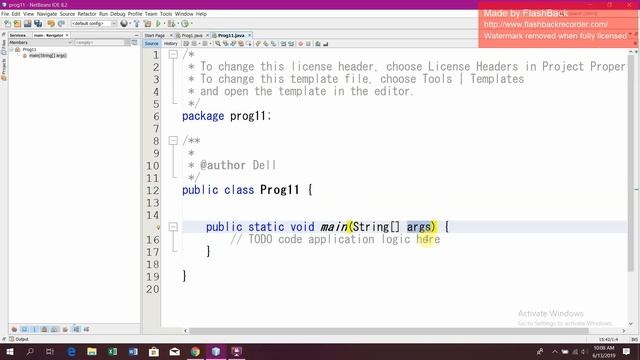Image resolution: width=640 pixels, height=360 pixels.
Task: Toggle Show Fields filter in Navigator
Action: [24, 329]
